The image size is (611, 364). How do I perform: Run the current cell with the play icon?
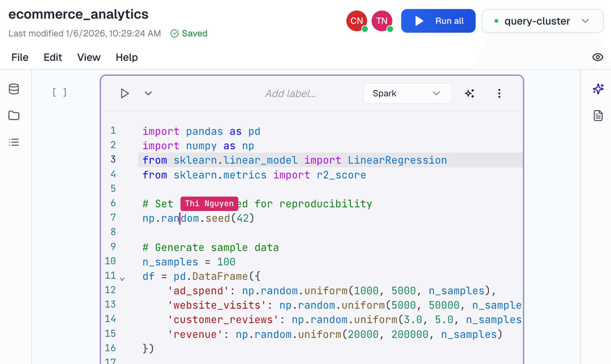point(125,93)
